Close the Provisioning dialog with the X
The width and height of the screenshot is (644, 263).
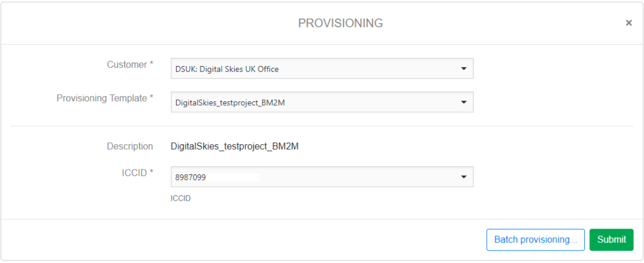pyautogui.click(x=628, y=23)
